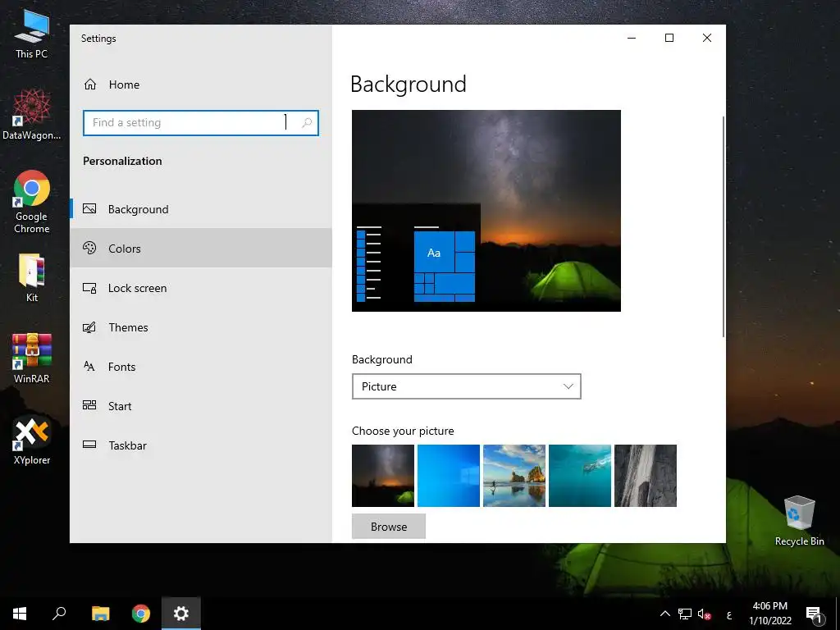840x630 pixels.
Task: Click the input language indicator in tray
Action: click(x=729, y=614)
